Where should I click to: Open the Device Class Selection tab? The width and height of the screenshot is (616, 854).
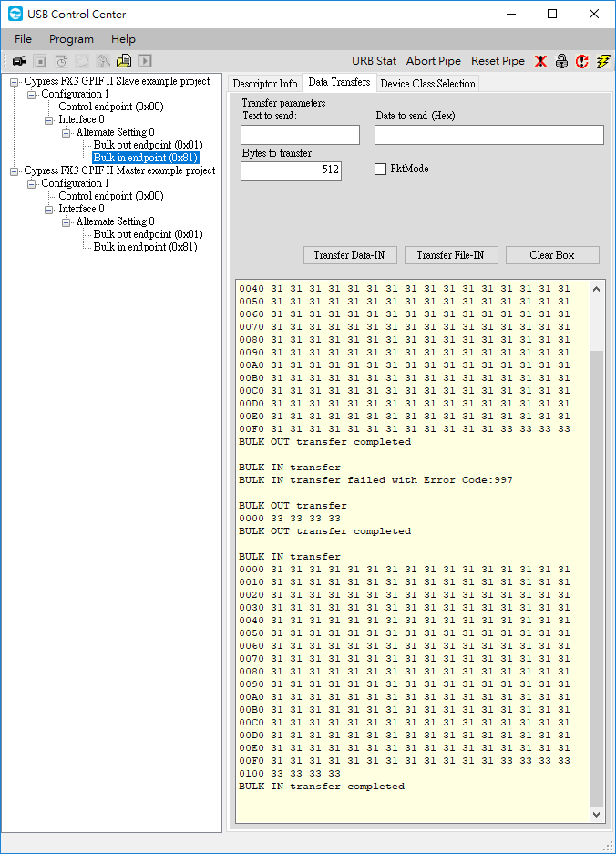tap(427, 83)
